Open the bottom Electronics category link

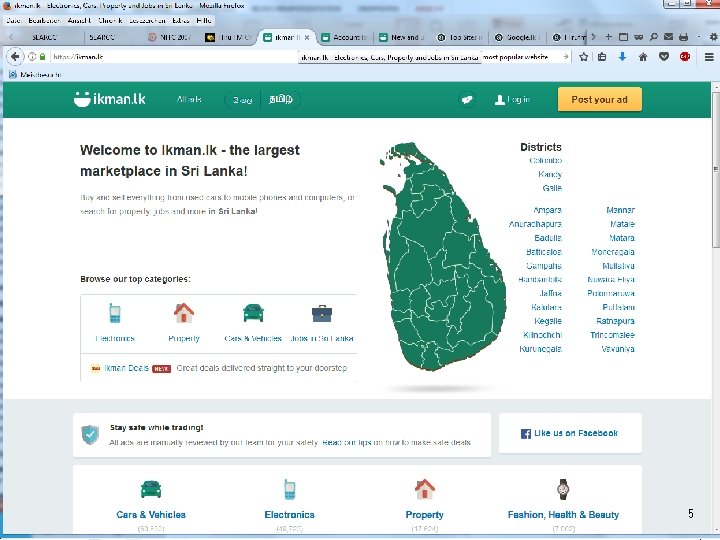289,515
